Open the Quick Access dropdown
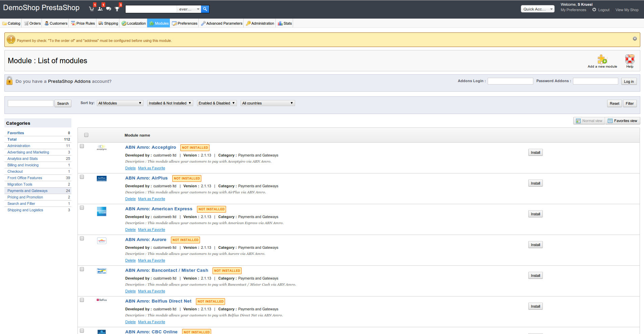The width and height of the screenshot is (644, 334). (x=538, y=9)
